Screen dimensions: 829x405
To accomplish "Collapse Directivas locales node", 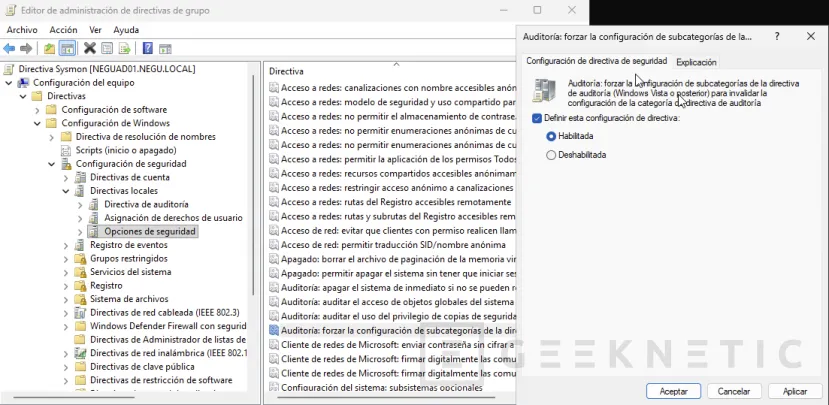I will [66, 191].
